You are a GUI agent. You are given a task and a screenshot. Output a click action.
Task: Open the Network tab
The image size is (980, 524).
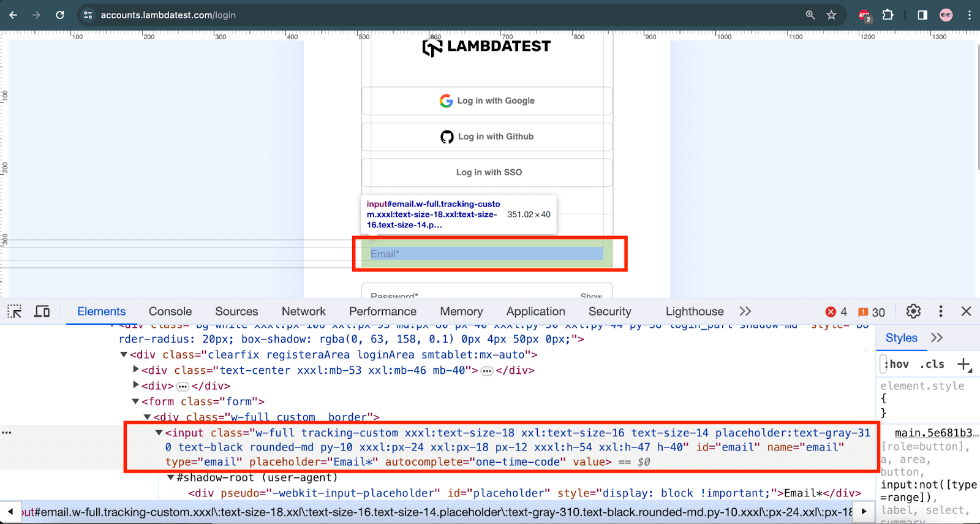pos(304,311)
